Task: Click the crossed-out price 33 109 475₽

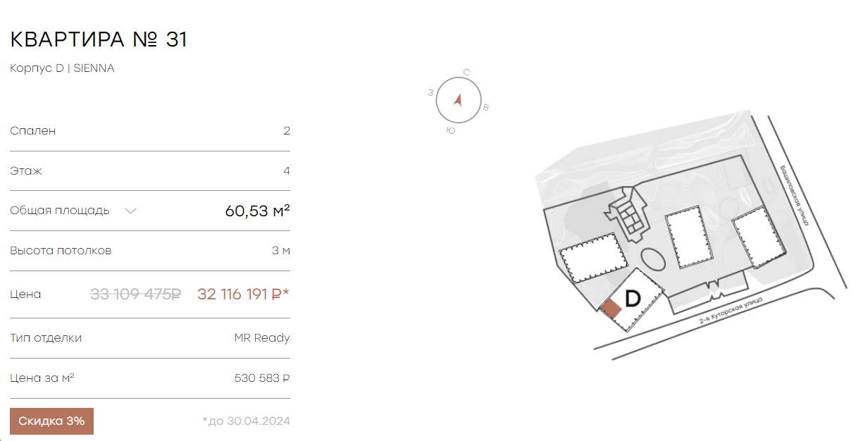Action: point(135,294)
